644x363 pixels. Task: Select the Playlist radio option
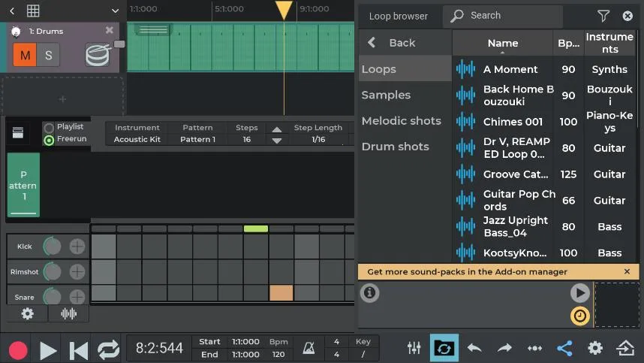[50, 127]
